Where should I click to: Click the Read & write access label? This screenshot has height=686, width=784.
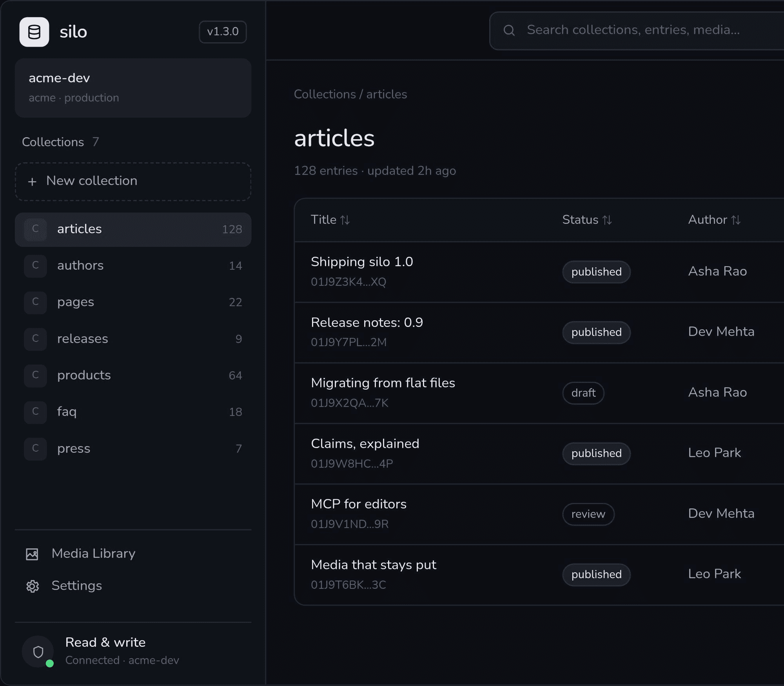coord(105,642)
